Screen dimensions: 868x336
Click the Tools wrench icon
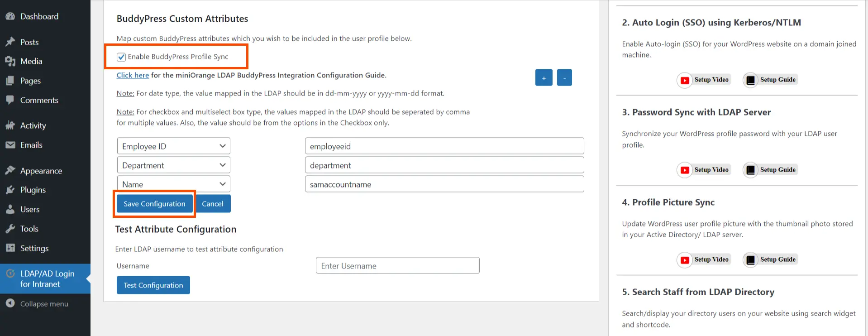pyautogui.click(x=10, y=229)
